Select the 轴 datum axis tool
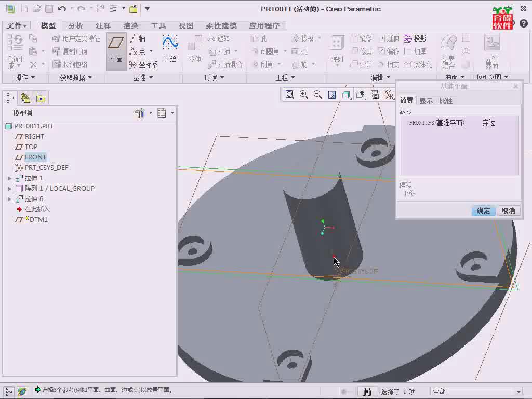 coord(138,38)
